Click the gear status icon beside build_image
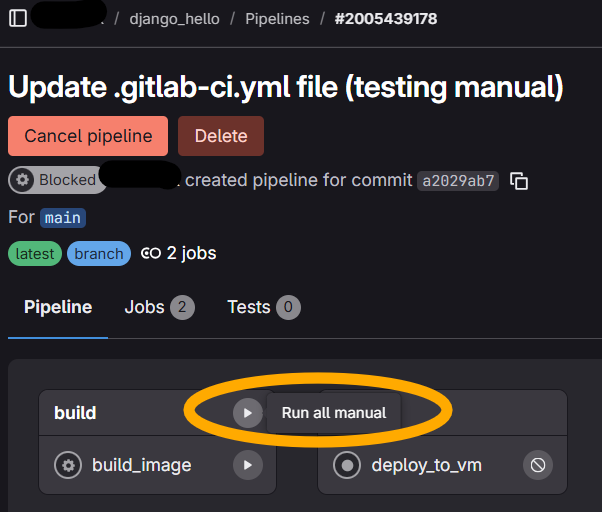Viewport: 602px width, 512px height. coord(68,465)
